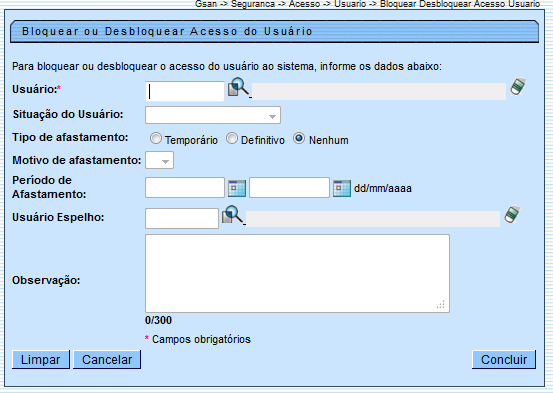Open search magnifier beside Usuário Espelho field
553x393 pixels.
coord(232,214)
